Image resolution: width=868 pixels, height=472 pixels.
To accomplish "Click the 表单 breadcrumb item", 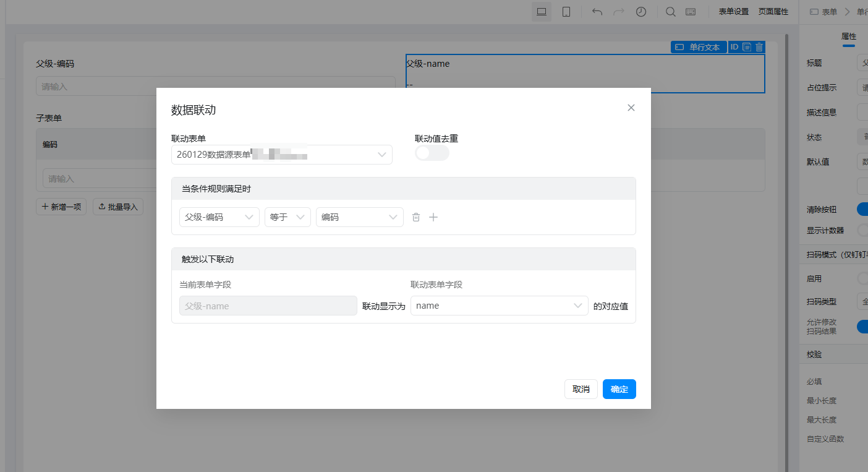I will pos(823,12).
